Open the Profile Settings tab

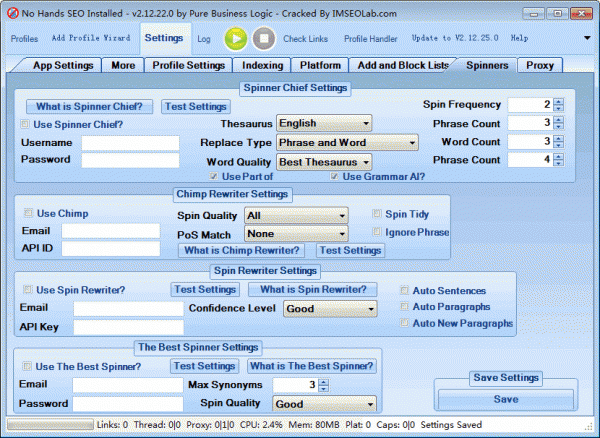click(188, 65)
